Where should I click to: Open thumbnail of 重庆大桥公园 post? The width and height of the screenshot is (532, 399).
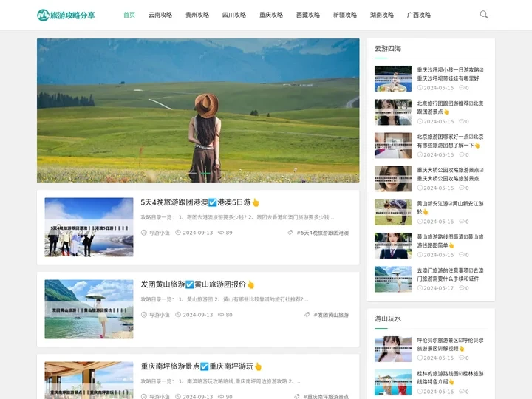[393, 179]
